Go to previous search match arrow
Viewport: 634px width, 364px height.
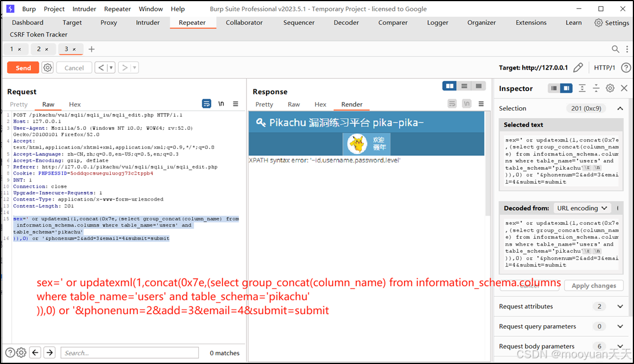click(35, 352)
